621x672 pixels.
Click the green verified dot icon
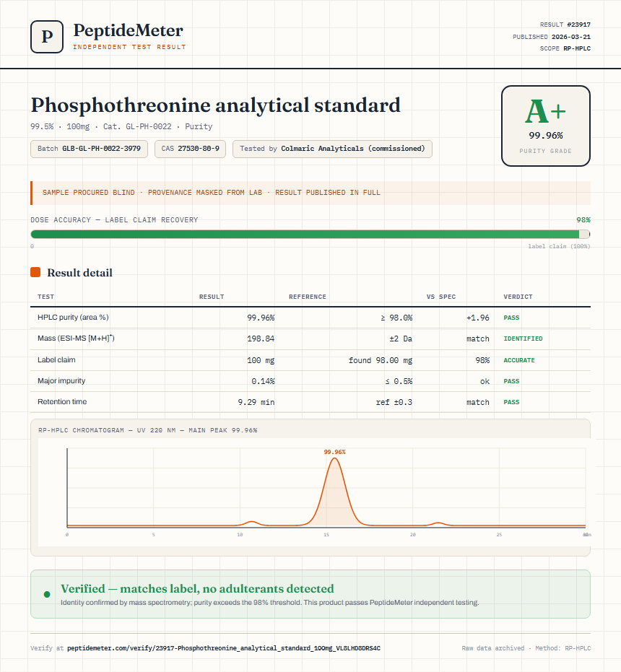tap(47, 594)
